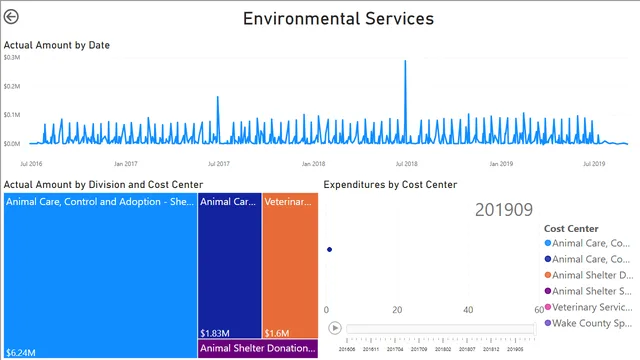The width and height of the screenshot is (640, 360).
Task: Click the 201807 timeline tick label
Action: 467,349
